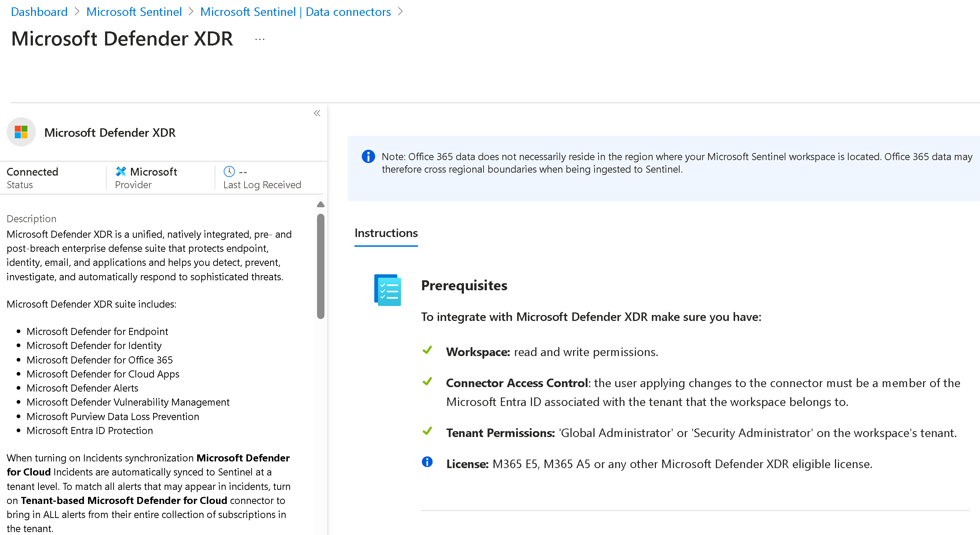Click the green check beside Workspace

427,350
